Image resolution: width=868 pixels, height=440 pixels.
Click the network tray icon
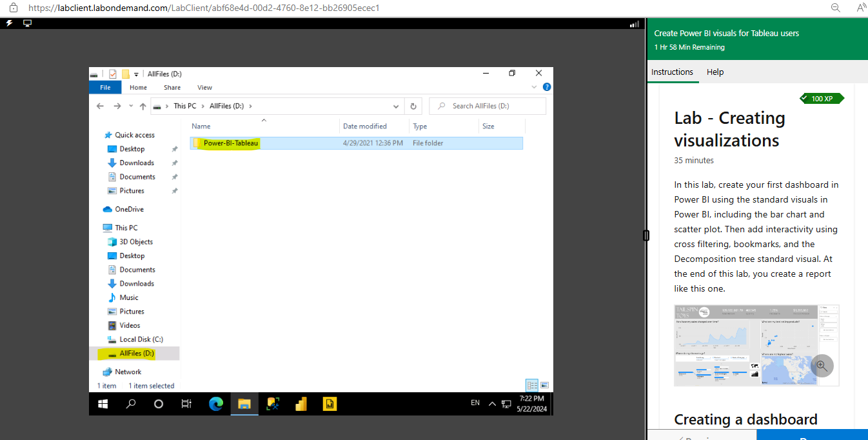(506, 405)
